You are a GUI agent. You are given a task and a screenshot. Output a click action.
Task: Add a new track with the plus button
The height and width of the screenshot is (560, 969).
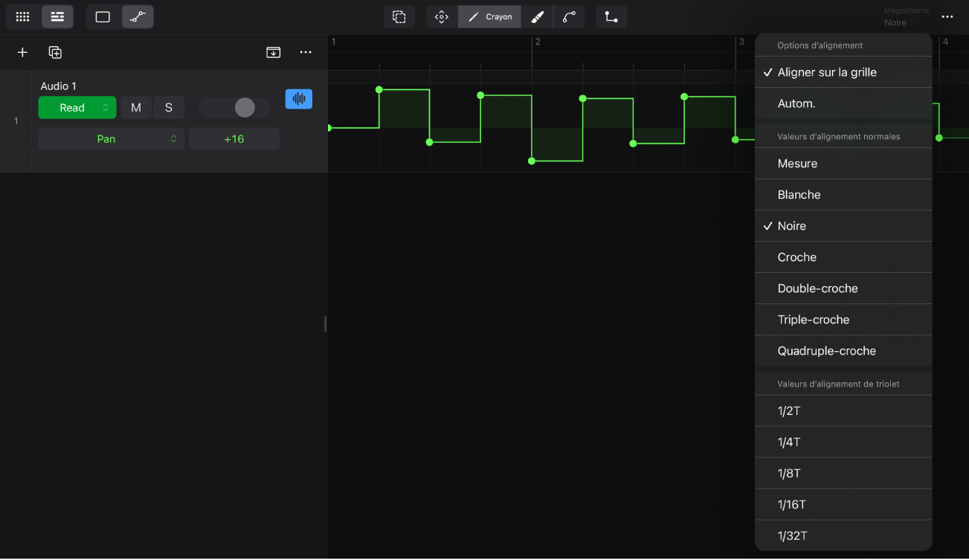22,52
